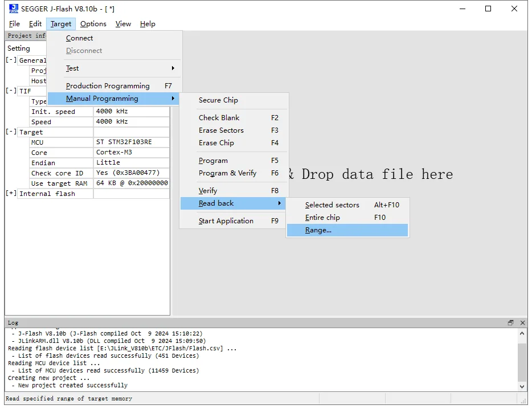This screenshot has width=532, height=409.
Task: Choose Start Application F9
Action: 234,221
